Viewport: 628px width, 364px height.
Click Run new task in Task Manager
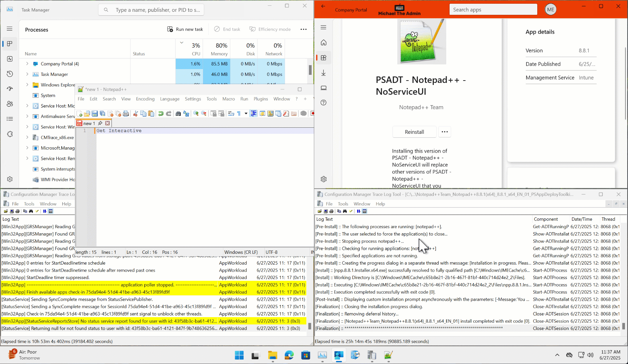click(x=185, y=29)
